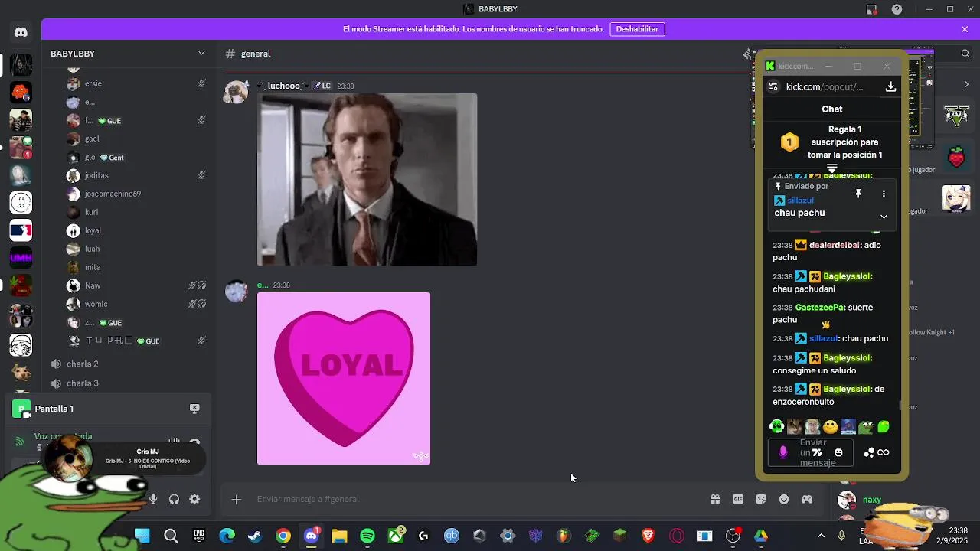Image resolution: width=980 pixels, height=551 pixels.
Task: Open Discord direct messages home icon
Action: [21, 32]
